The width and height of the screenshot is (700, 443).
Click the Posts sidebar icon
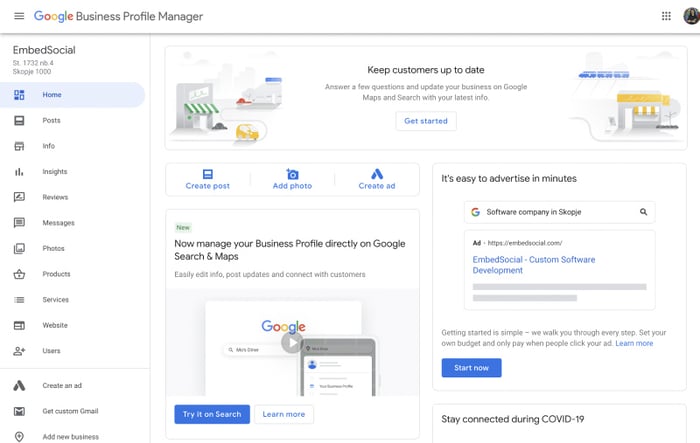point(19,121)
